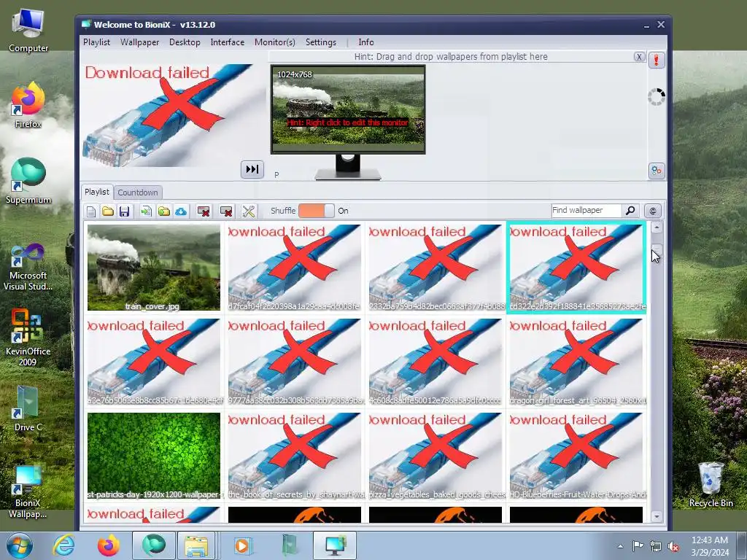Select the dragon_girl_forest_art thumbnail
Image resolution: width=747 pixels, height=560 pixels.
click(x=576, y=362)
